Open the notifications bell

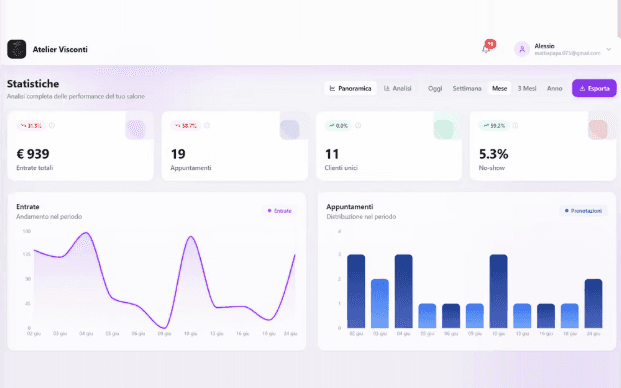pyautogui.click(x=486, y=49)
